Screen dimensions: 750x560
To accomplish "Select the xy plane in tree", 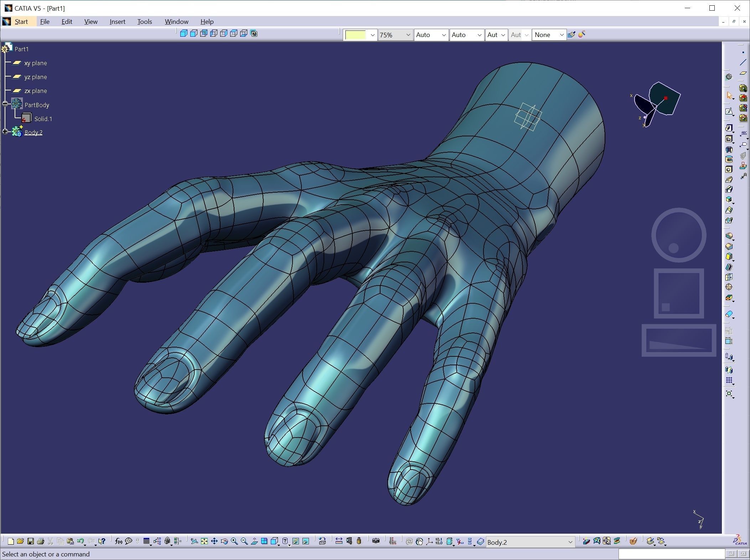I will point(35,63).
